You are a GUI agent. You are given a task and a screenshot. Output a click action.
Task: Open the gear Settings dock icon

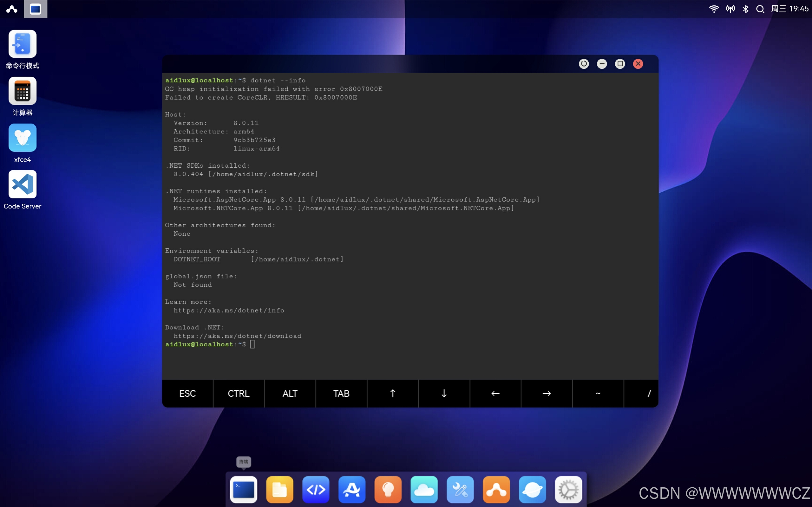(x=568, y=490)
